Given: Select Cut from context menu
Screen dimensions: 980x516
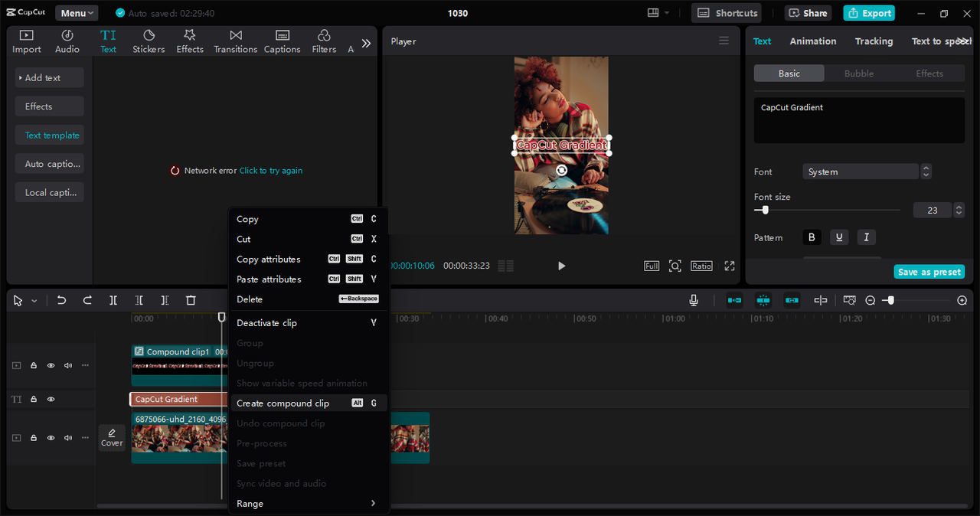Looking at the screenshot, I should click(309, 239).
